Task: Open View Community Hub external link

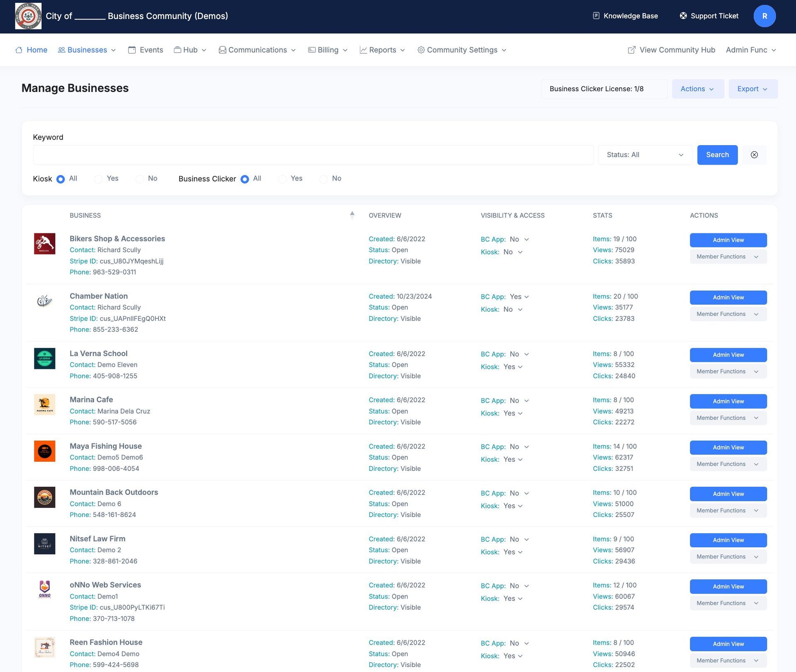Action: pos(672,50)
